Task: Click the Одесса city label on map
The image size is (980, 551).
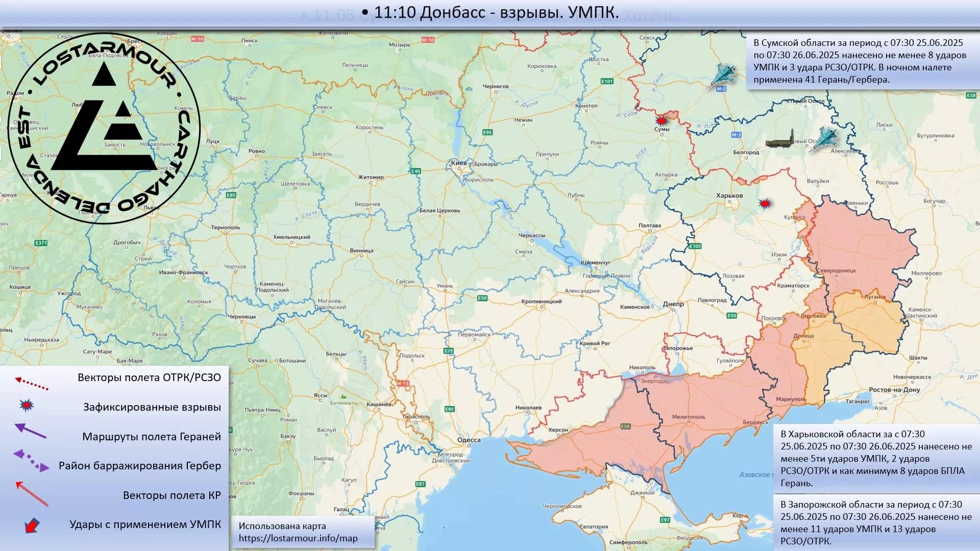Action: coord(469,440)
